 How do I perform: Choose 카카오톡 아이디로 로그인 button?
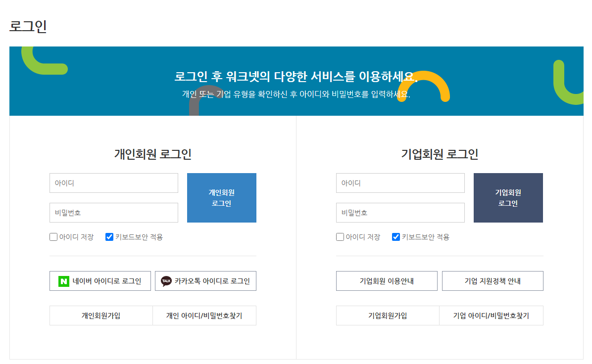click(x=205, y=281)
